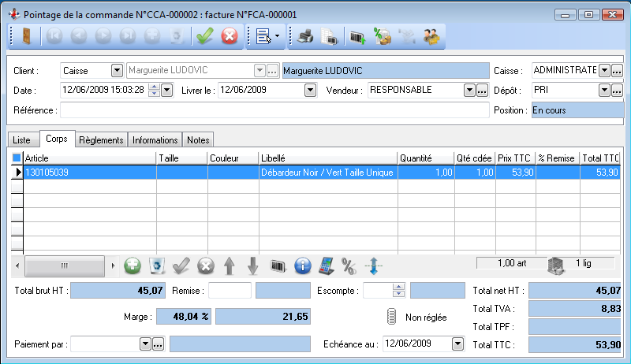Expand the Vendeur RESPONSABLE dropdown
The width and height of the screenshot is (631, 364).
(x=468, y=90)
